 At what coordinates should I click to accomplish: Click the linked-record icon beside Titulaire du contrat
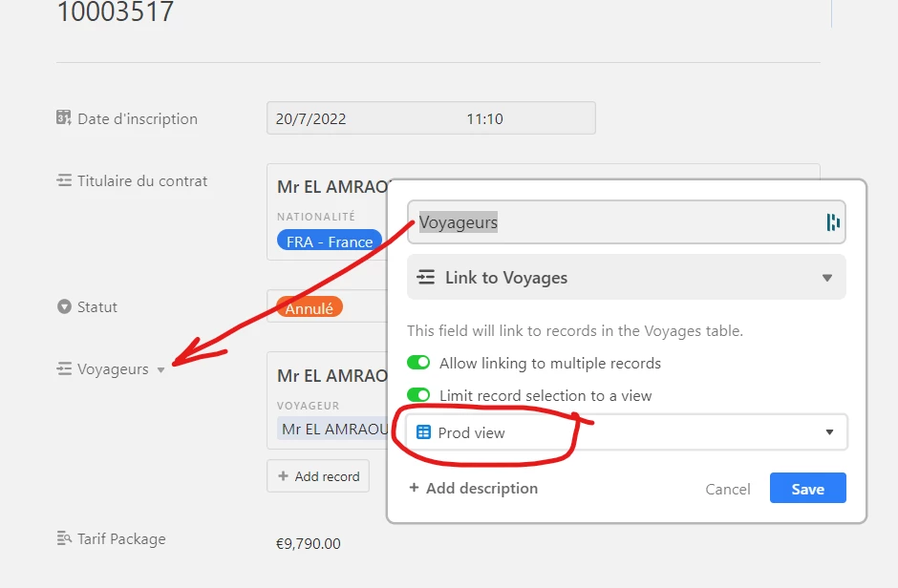[64, 180]
